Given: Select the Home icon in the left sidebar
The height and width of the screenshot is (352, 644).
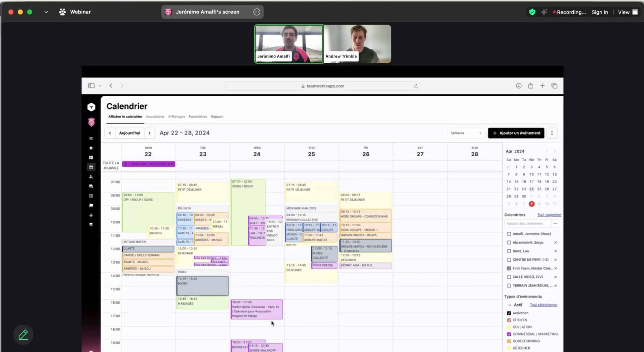Looking at the screenshot, I should (91, 148).
